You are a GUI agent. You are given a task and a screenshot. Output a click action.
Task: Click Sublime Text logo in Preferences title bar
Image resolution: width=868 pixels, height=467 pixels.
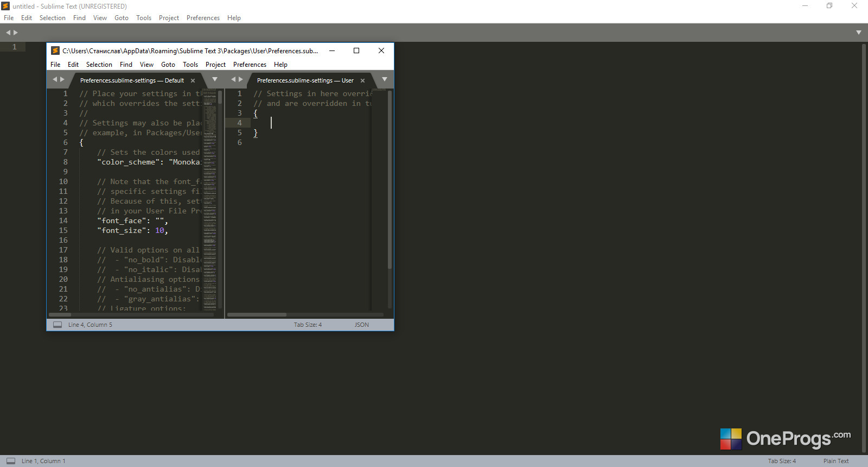click(x=55, y=51)
